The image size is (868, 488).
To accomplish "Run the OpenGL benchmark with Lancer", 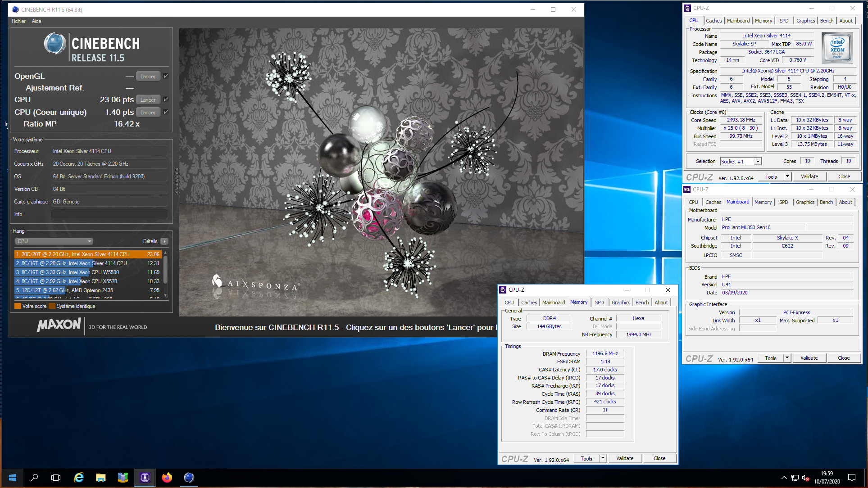I will [x=148, y=77].
